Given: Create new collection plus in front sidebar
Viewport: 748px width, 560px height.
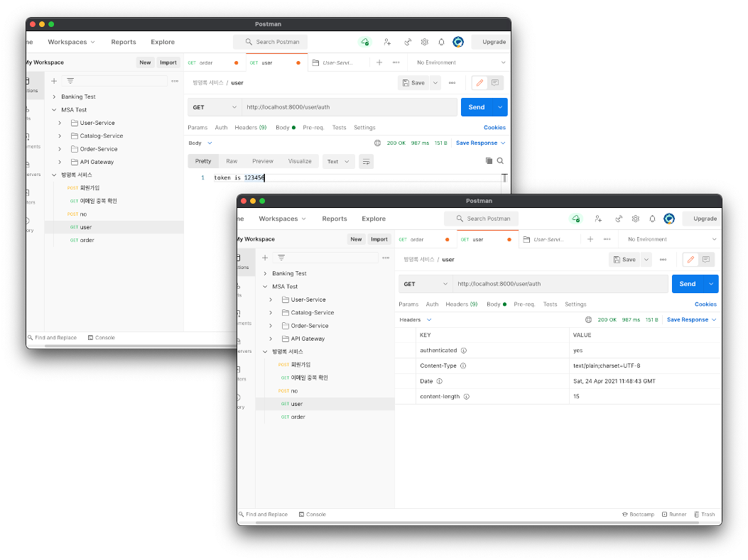Looking at the screenshot, I should pyautogui.click(x=265, y=258).
